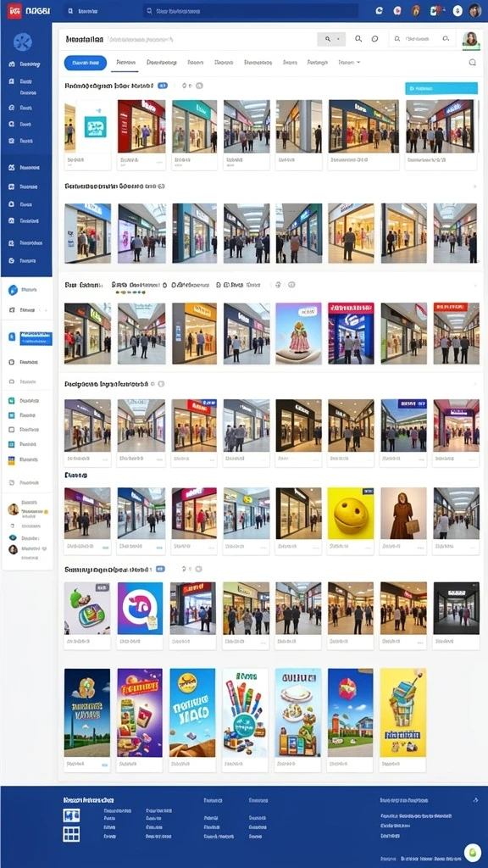
Task: Open the green circular widget at bottom right
Action: click(x=472, y=853)
